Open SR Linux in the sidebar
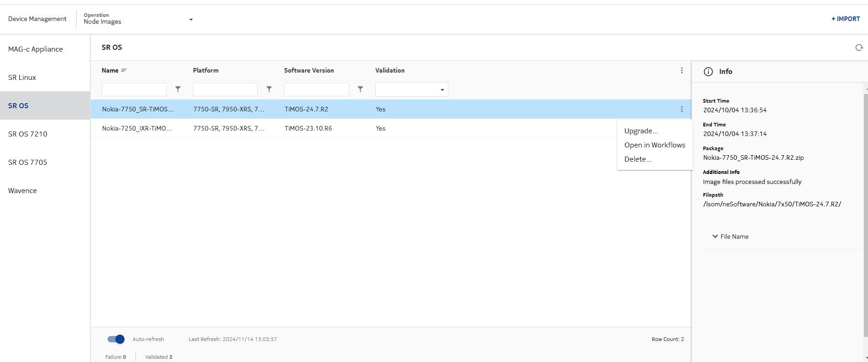The height and width of the screenshot is (362, 868). pos(22,78)
